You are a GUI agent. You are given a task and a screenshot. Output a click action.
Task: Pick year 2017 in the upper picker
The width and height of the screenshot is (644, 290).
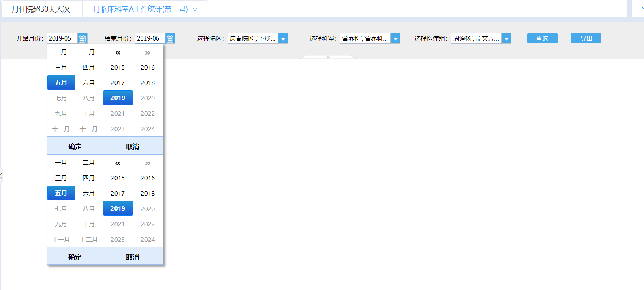click(118, 83)
